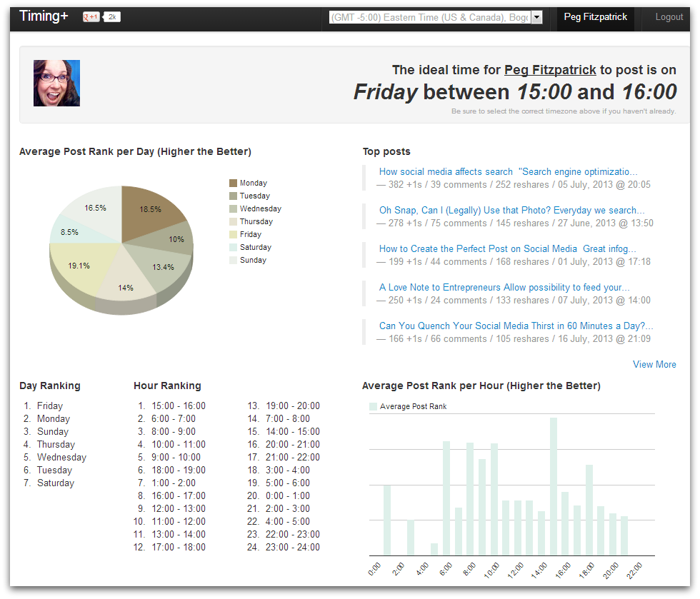Open 'How to Create the Perfect Post' link
This screenshot has height=599, width=700.
pyautogui.click(x=508, y=248)
